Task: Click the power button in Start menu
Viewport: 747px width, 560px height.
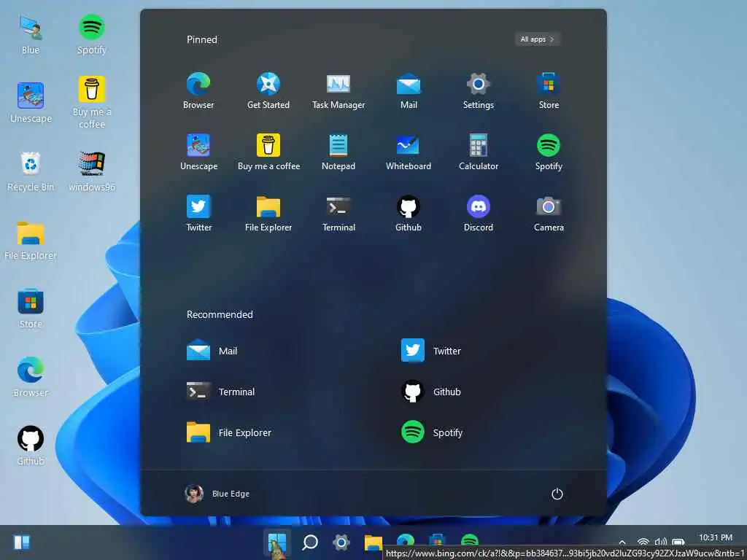Action: point(557,494)
